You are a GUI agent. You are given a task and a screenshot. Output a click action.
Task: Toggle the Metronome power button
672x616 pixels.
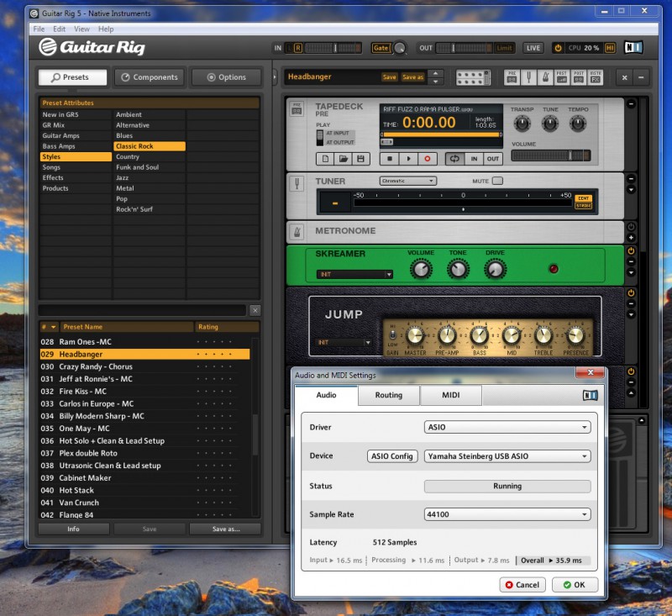tap(631, 227)
